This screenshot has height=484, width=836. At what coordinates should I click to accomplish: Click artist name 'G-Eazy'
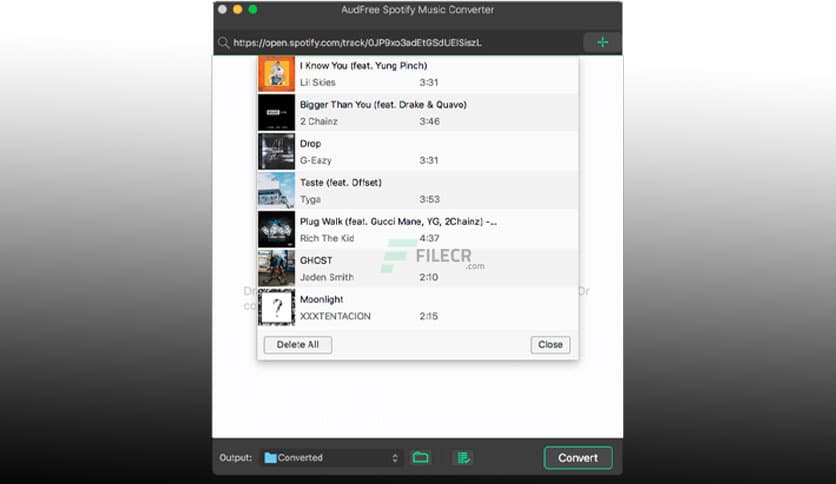[315, 160]
